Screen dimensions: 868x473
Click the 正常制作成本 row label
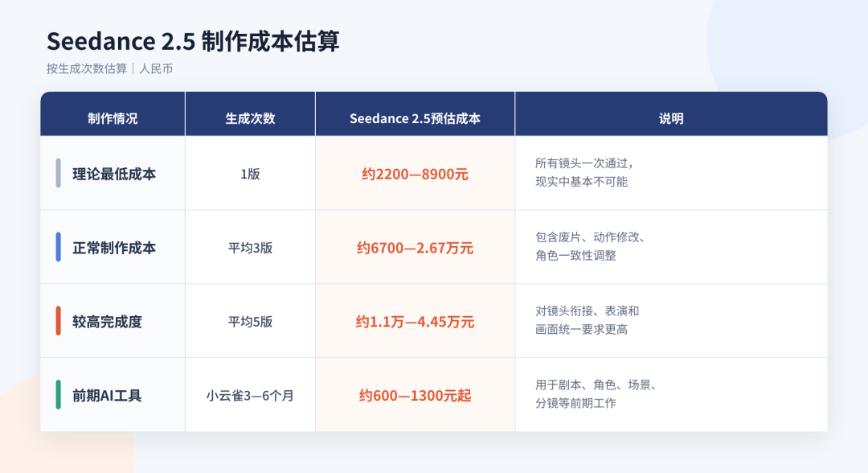click(x=114, y=248)
